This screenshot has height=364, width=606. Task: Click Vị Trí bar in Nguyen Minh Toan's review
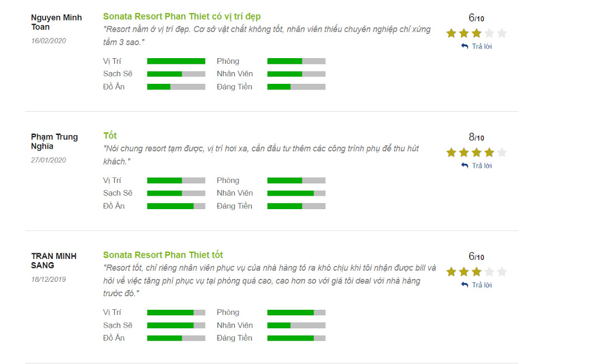176,62
